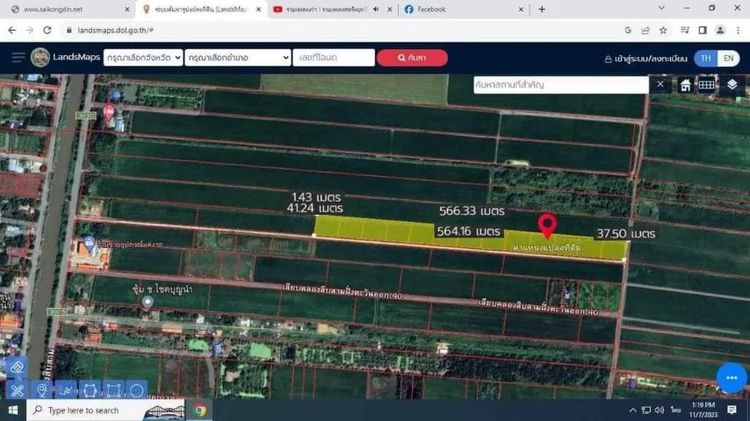Viewport: 750px width, 421px height.
Task: Switch language to EN
Action: click(x=730, y=58)
